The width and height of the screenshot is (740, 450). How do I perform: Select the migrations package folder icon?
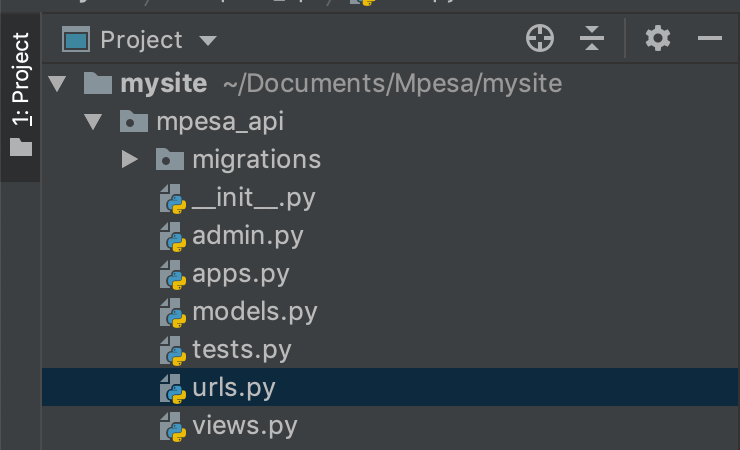169,159
